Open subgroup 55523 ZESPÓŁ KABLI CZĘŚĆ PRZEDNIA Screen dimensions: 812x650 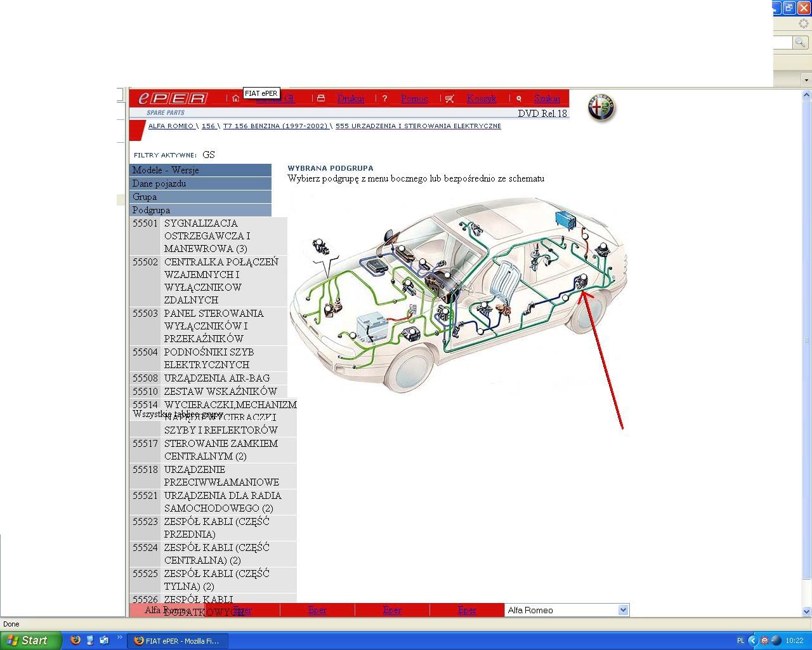pos(213,527)
